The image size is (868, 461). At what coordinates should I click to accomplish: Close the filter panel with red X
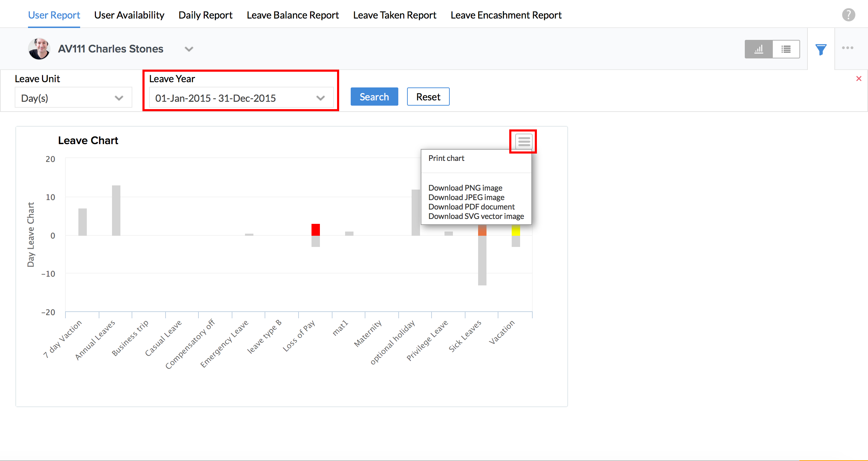click(x=859, y=79)
